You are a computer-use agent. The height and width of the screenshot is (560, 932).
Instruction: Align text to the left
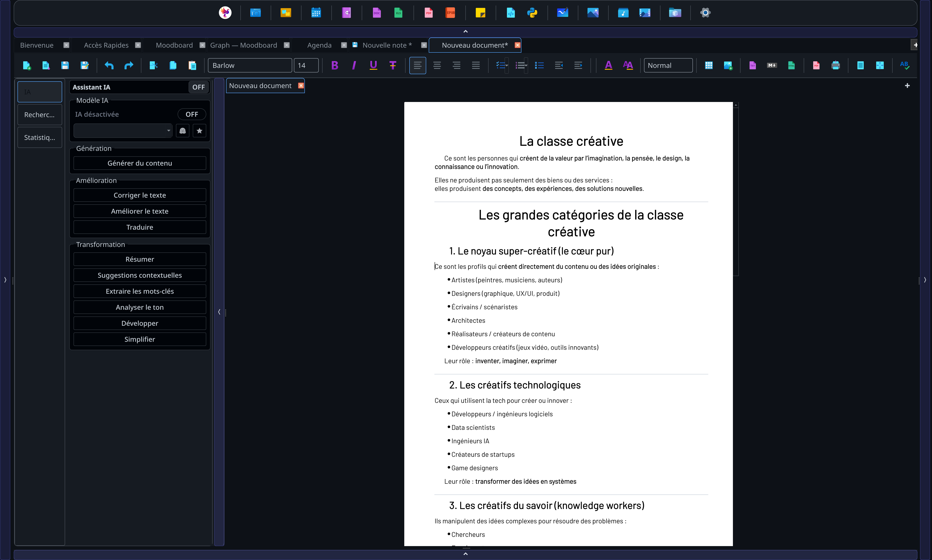point(418,66)
